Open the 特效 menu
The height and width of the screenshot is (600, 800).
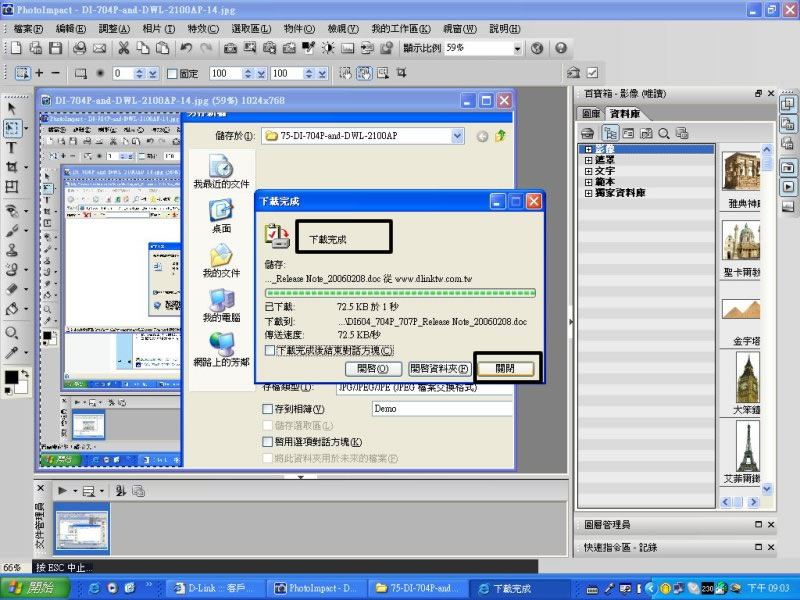203,29
